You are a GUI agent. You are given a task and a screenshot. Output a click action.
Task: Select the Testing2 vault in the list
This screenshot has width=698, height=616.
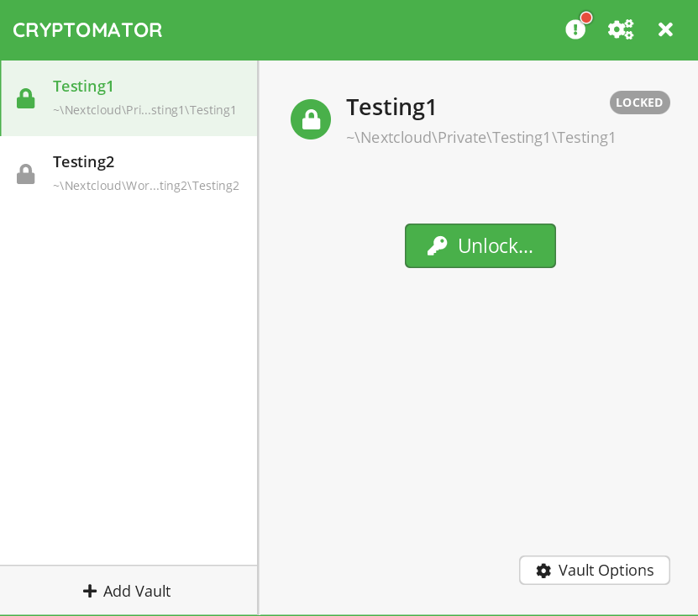coord(83,161)
